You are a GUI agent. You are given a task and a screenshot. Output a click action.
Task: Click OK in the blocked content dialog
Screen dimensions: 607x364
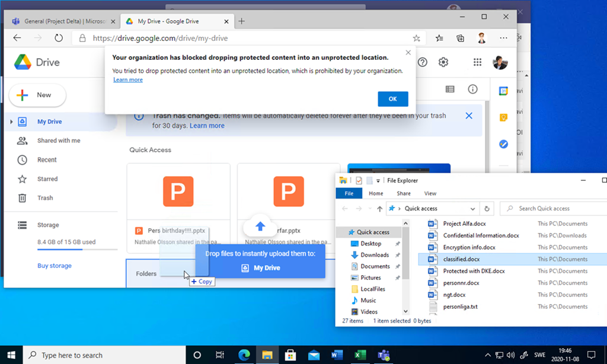(392, 99)
